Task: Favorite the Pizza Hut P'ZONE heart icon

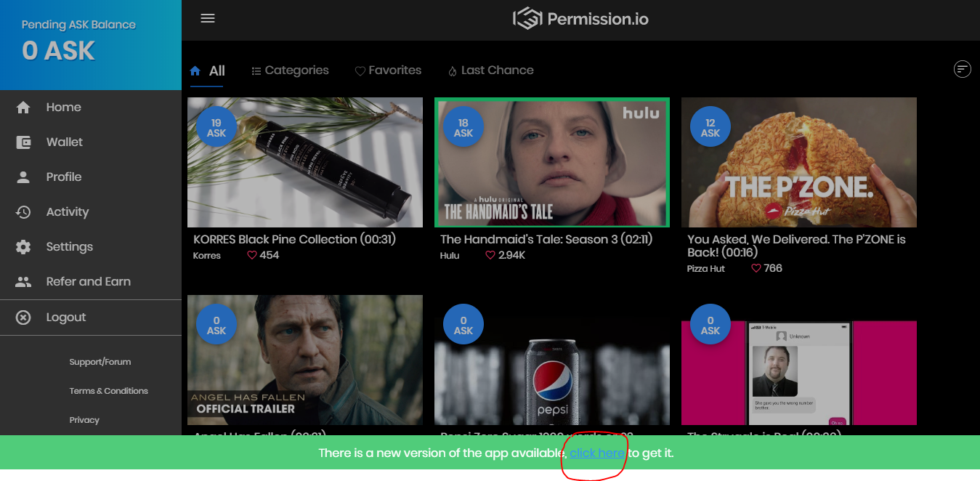Action: tap(756, 268)
